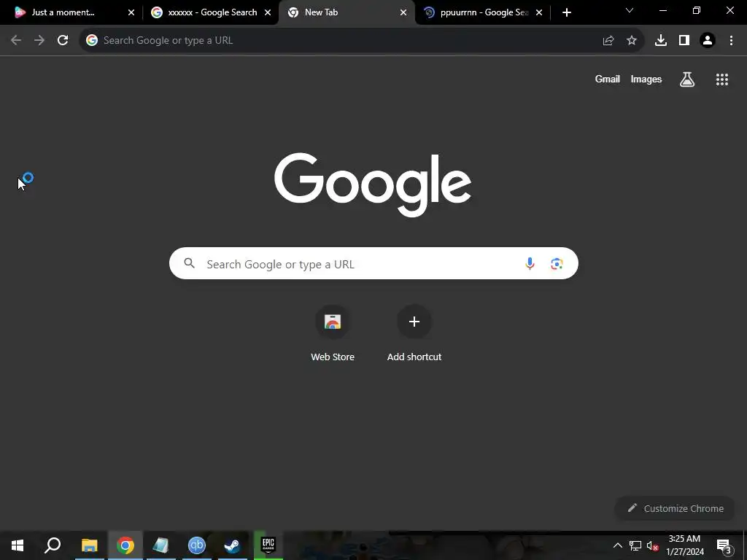Open the Images link
The image size is (747, 560).
pos(646,79)
